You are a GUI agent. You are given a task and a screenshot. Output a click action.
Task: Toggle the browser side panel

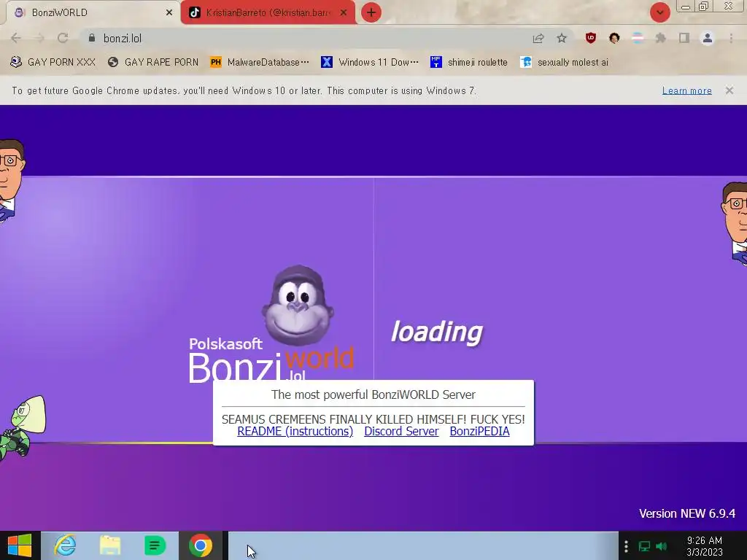click(x=684, y=38)
